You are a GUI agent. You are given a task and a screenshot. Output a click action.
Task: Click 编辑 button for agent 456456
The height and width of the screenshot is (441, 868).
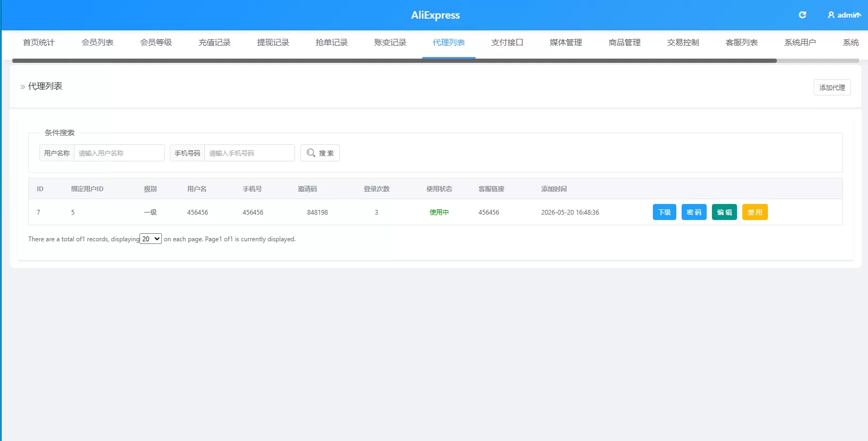(x=724, y=212)
